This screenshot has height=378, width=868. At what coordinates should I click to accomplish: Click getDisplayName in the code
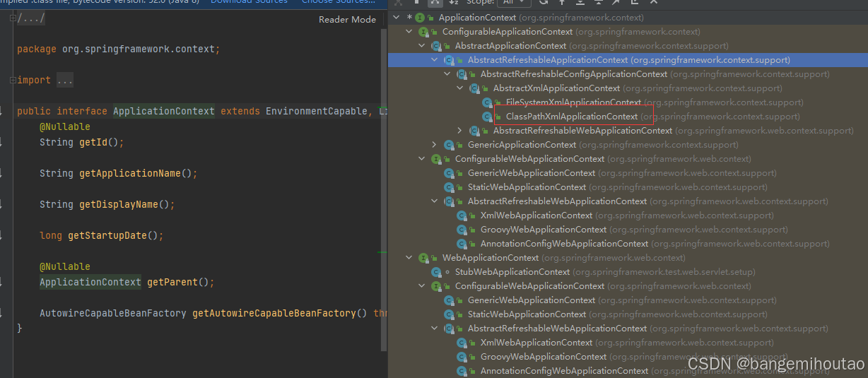119,204
